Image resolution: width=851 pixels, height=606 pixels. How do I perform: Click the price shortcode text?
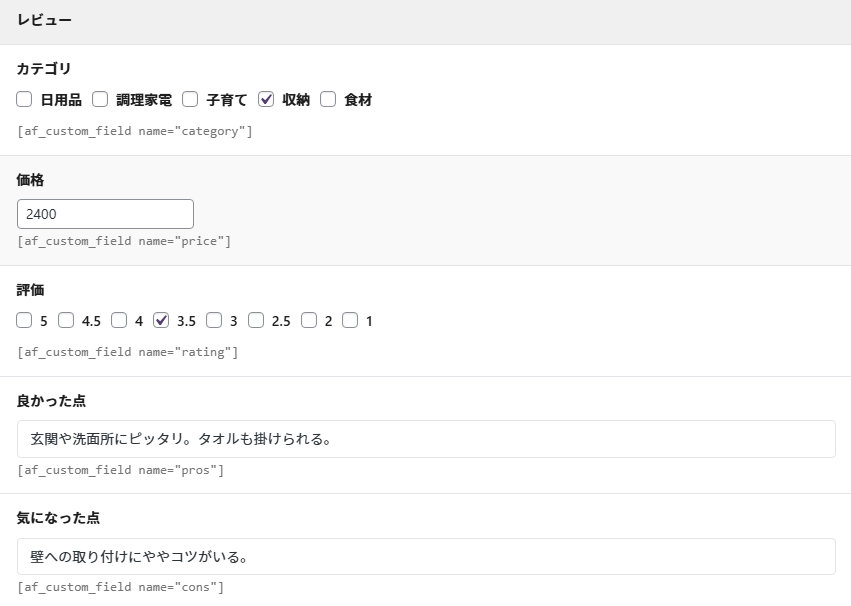coord(124,241)
